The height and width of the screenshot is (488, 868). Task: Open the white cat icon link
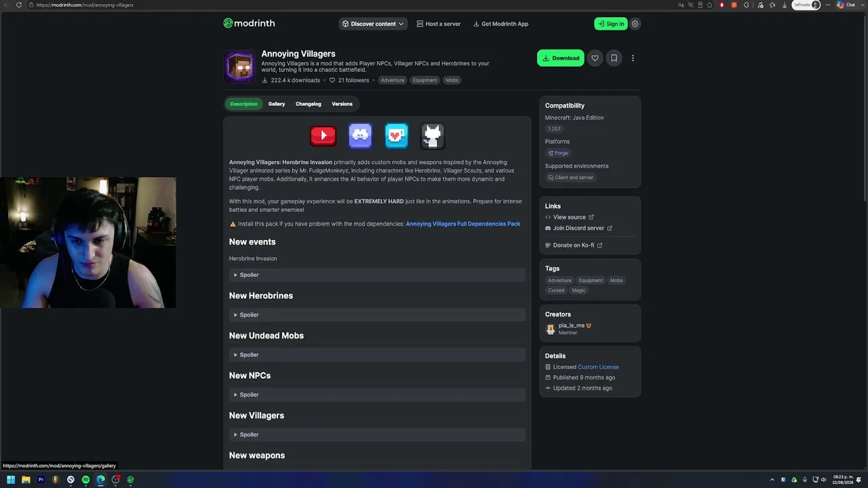433,136
